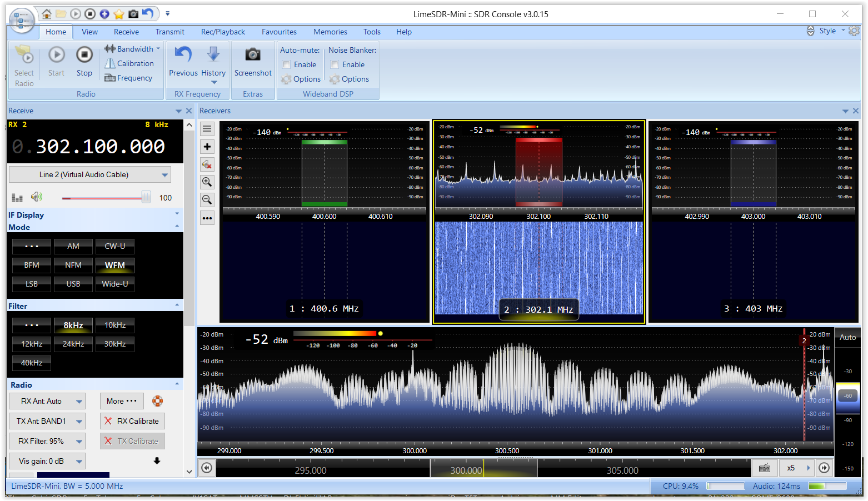Open the Rec/Playback ribbon tab
The height and width of the screenshot is (501, 868).
click(223, 32)
